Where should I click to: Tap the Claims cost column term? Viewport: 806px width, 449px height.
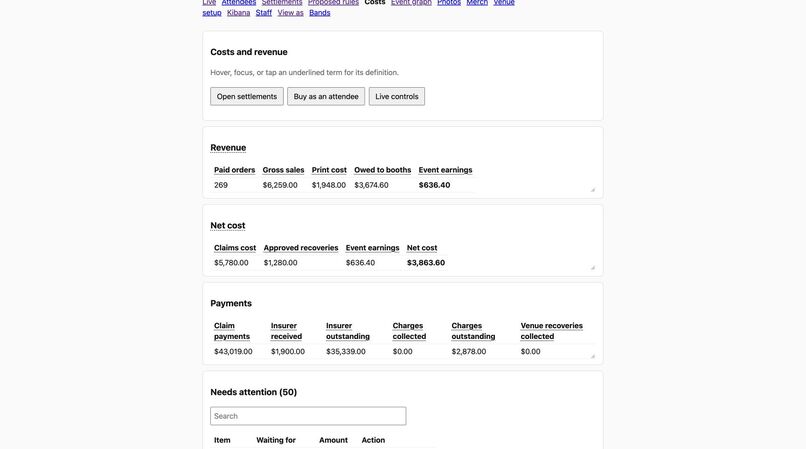(235, 248)
